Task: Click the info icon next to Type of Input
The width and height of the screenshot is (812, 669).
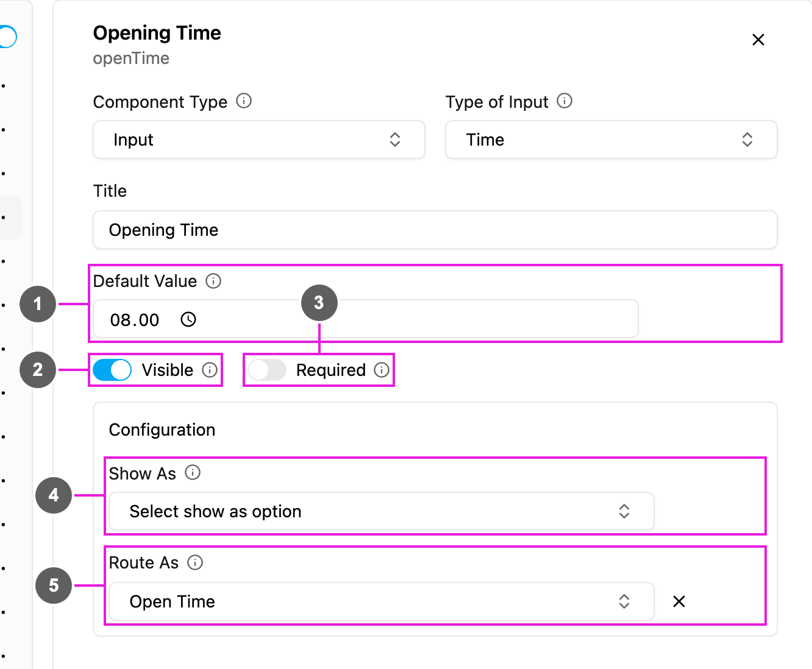Action: [x=564, y=101]
